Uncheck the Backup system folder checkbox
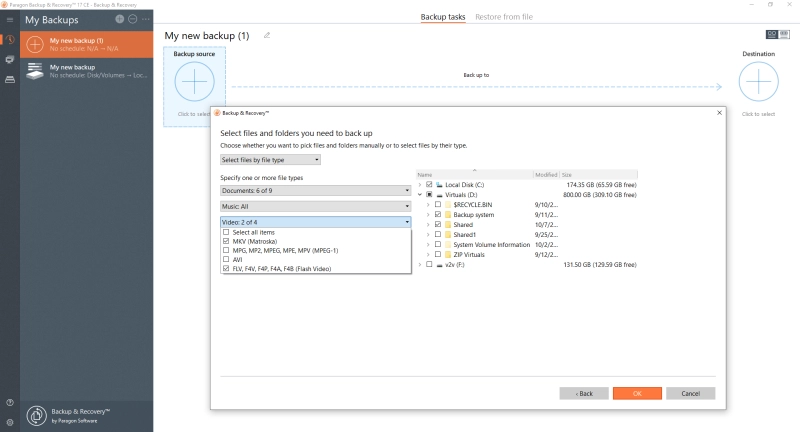Viewport: 800px width, 432px height. coord(438,215)
